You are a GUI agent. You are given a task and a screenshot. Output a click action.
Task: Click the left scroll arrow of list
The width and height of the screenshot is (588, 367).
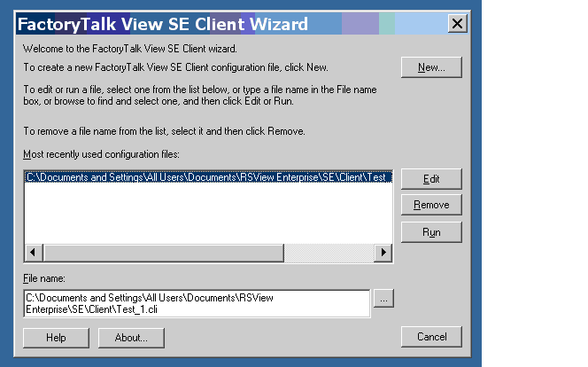(33, 253)
